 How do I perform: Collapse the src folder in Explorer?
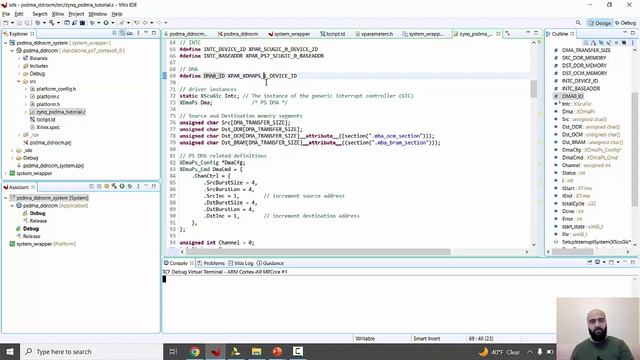[x=19, y=81]
